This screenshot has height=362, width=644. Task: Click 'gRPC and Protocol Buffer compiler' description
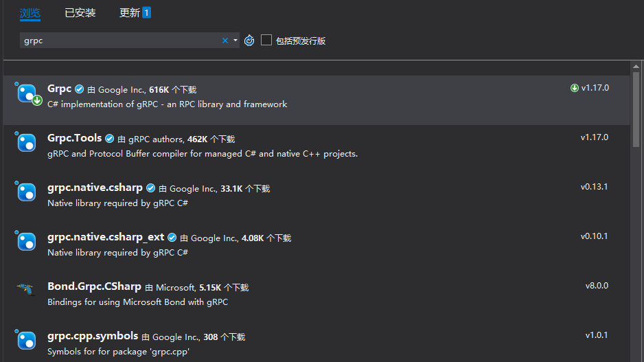pyautogui.click(x=203, y=154)
